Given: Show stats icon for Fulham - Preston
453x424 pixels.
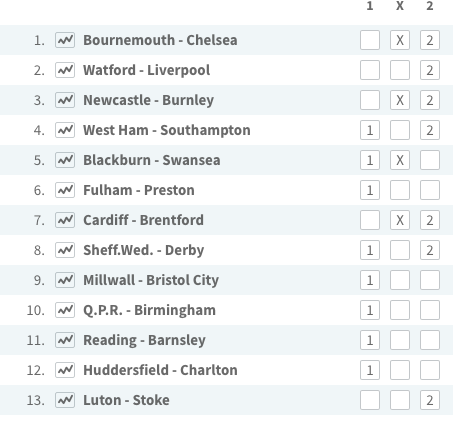Looking at the screenshot, I should [65, 190].
